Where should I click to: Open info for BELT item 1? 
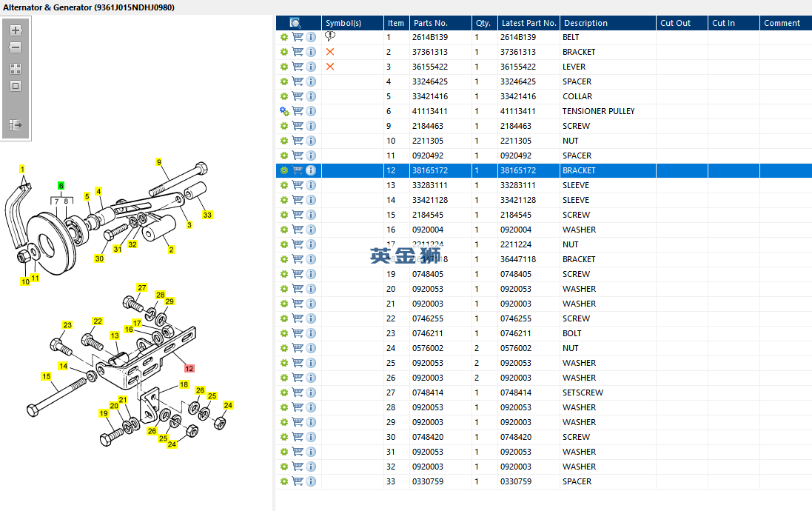(311, 37)
